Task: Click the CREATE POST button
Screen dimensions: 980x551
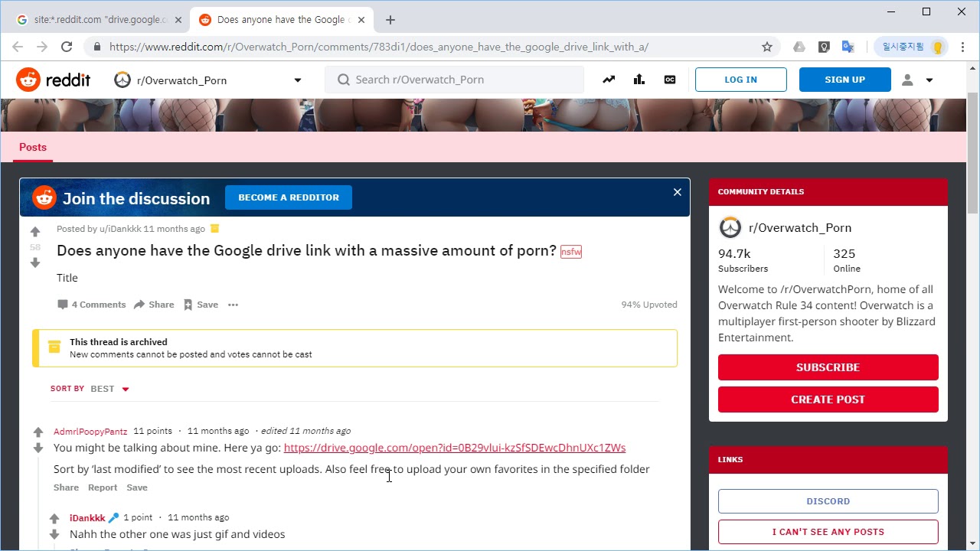Action: point(828,399)
